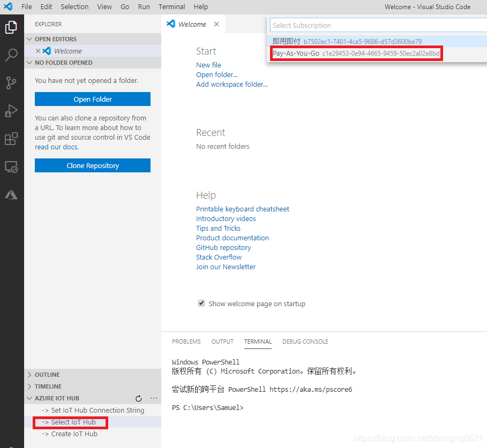Open Introductory videos link
Screen dimensions: 487x448
coord(226,219)
